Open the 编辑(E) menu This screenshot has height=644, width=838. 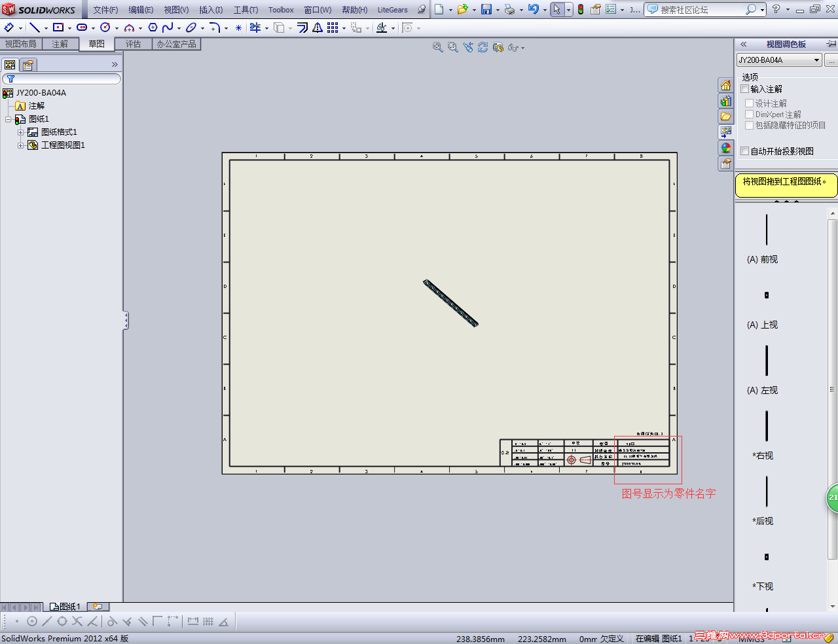tap(141, 10)
